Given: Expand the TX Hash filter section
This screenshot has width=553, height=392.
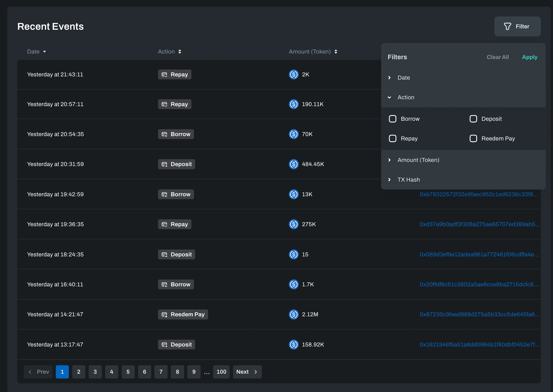Looking at the screenshot, I should pyautogui.click(x=389, y=180).
